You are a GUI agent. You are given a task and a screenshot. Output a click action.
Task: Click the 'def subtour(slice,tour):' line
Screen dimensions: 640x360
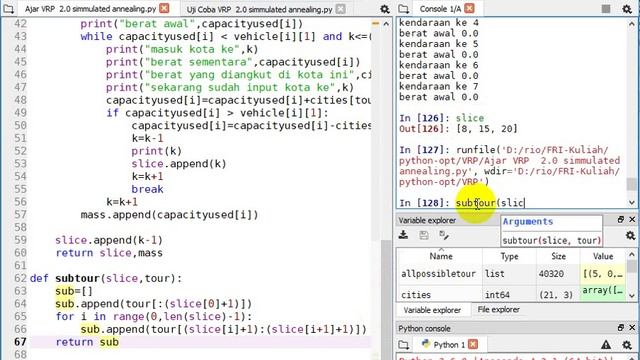106,278
